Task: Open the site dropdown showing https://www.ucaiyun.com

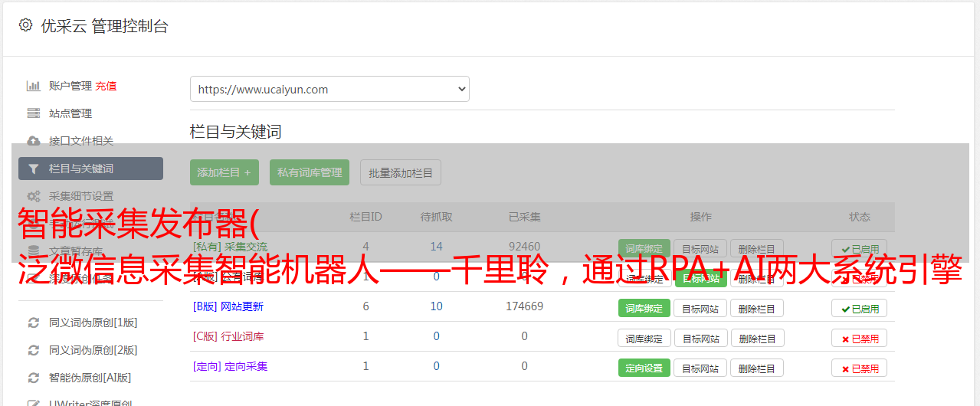Action: click(x=329, y=89)
